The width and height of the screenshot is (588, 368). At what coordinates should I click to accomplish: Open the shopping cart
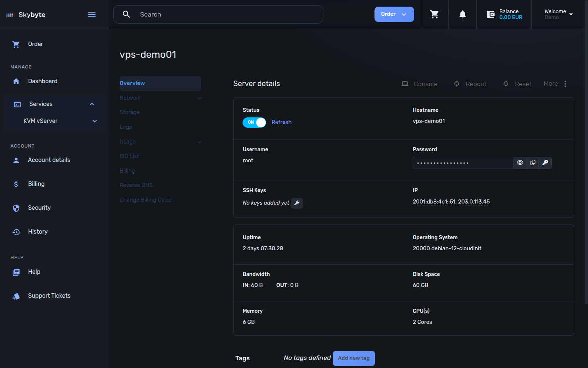click(434, 14)
